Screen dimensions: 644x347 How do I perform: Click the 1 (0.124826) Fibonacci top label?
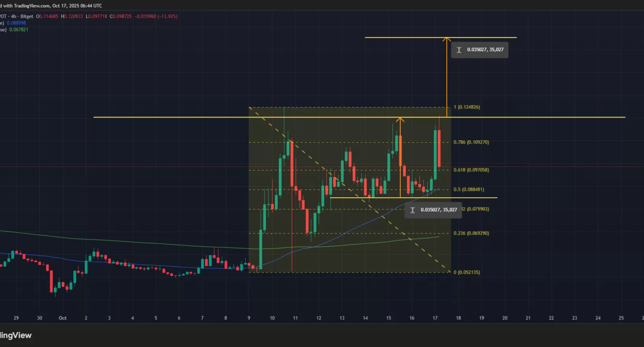(x=467, y=108)
